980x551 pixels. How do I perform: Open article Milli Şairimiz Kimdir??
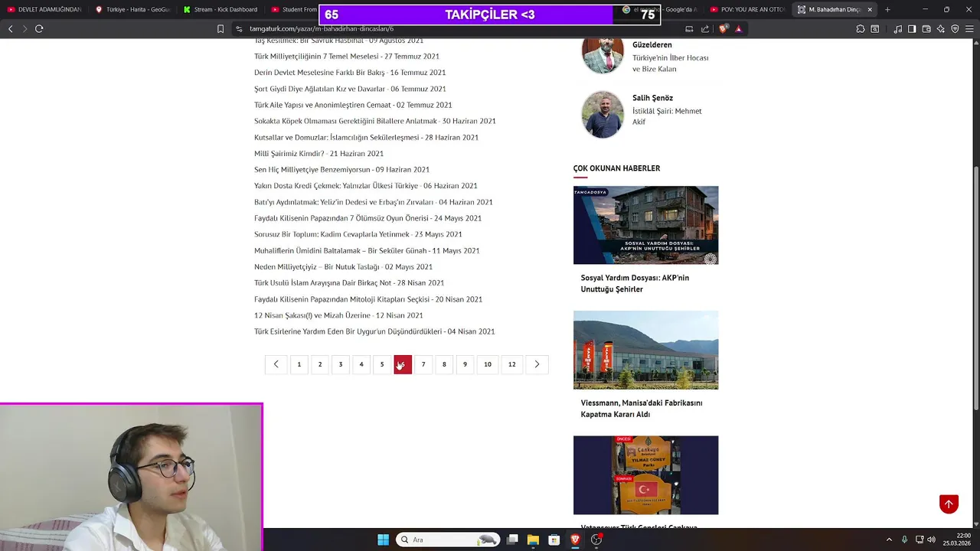tap(318, 154)
